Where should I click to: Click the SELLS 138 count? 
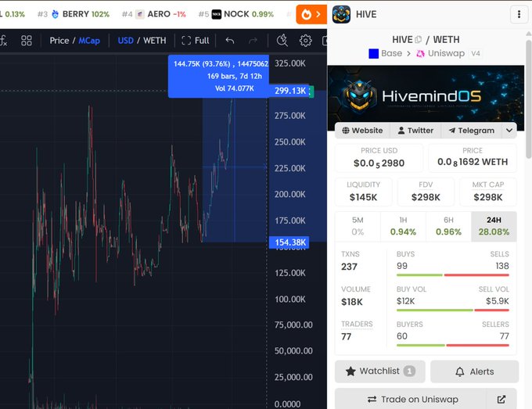[x=502, y=266]
